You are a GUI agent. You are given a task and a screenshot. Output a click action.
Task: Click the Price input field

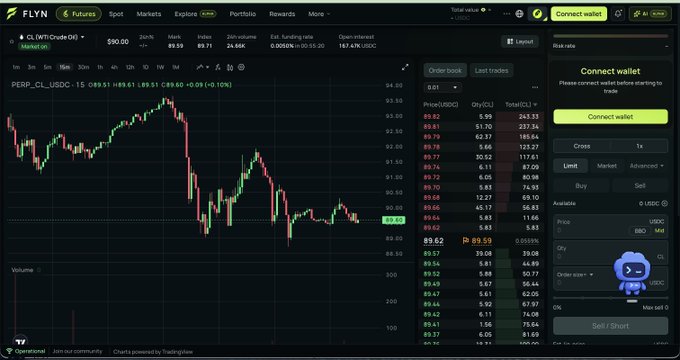(611, 226)
